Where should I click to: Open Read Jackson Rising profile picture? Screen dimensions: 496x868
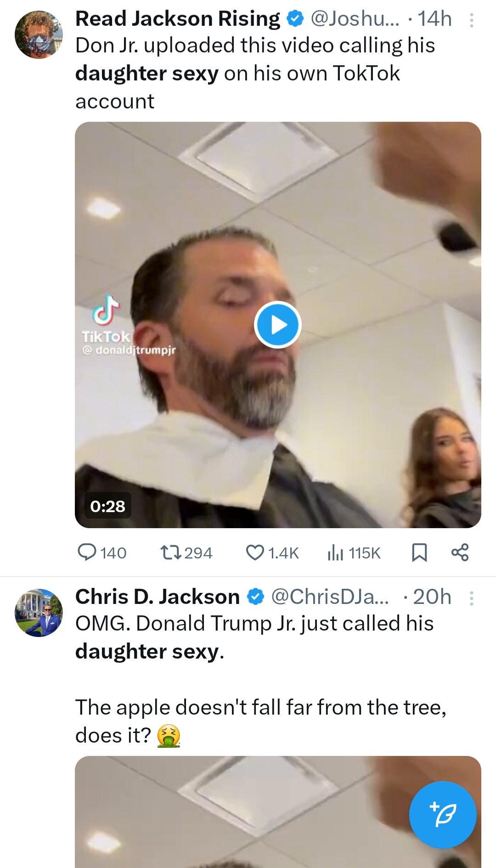point(39,35)
